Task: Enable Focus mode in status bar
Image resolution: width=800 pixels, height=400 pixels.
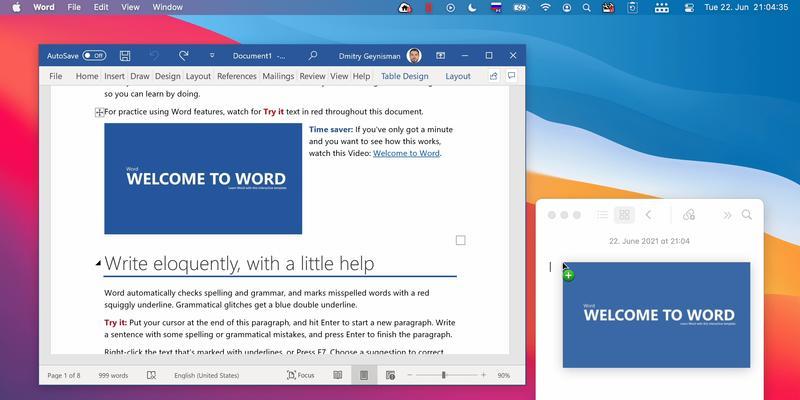Action: coord(301,376)
